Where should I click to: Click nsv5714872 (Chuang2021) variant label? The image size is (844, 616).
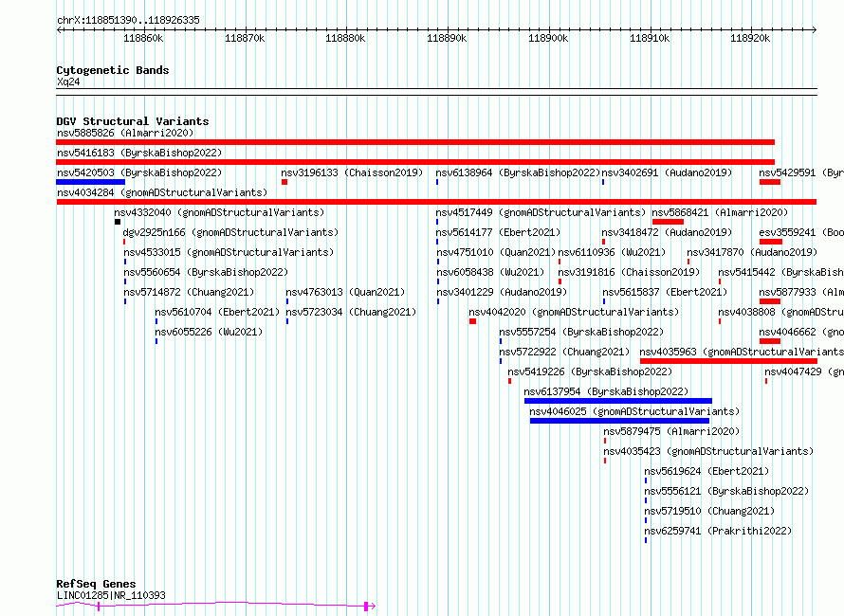click(x=189, y=292)
